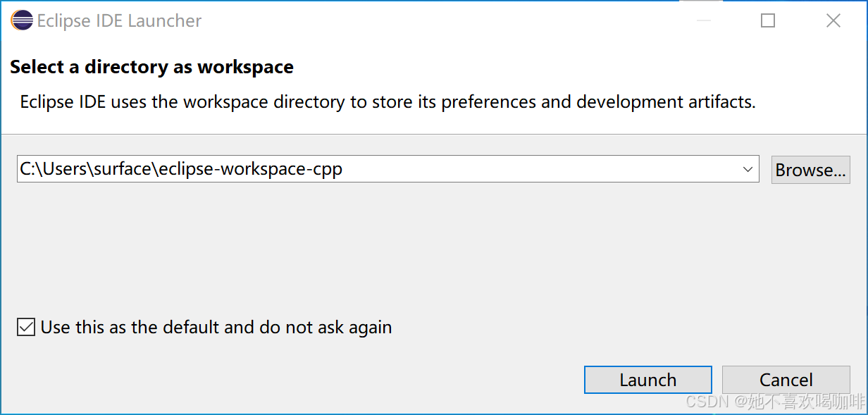Open the Browse... folder chooser
Image resolution: width=868 pixels, height=415 pixels.
tap(810, 170)
